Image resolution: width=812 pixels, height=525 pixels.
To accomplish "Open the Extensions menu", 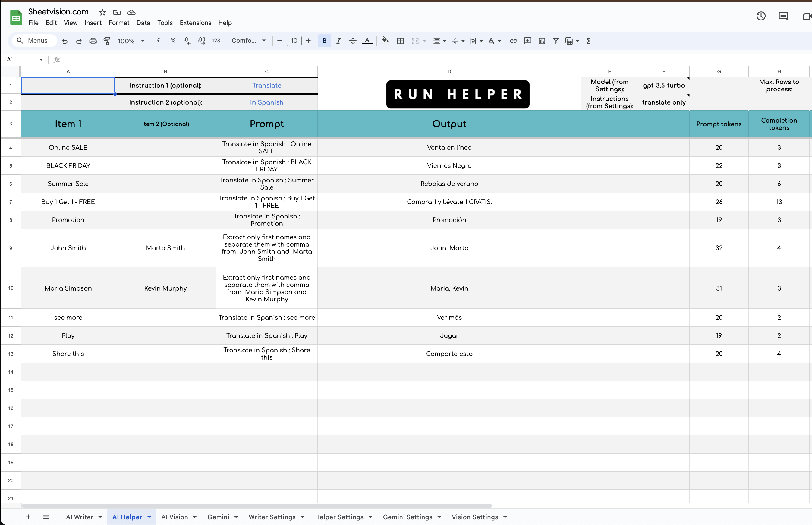I will 195,23.
